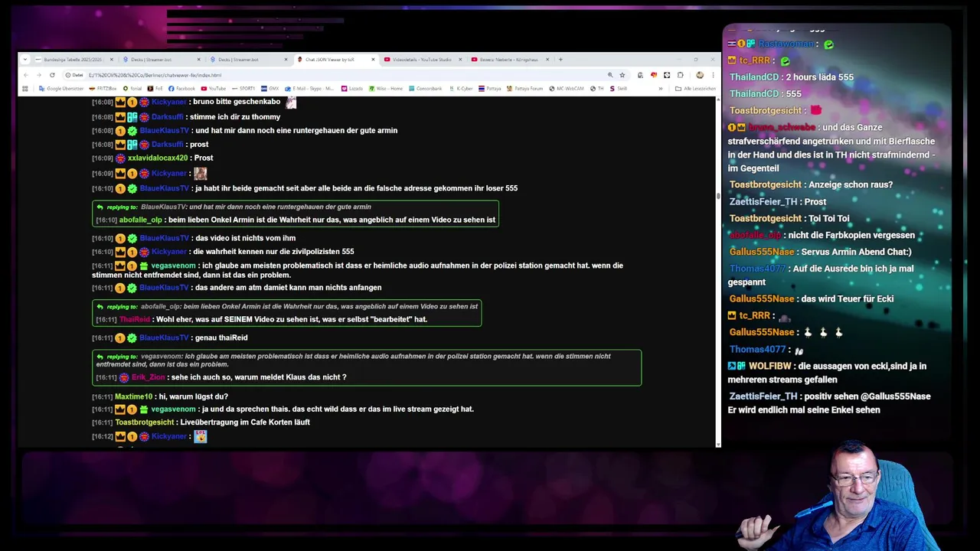
Task: Click overlay chat text 'das wird Teuer für Ecki'
Action: tap(848, 298)
